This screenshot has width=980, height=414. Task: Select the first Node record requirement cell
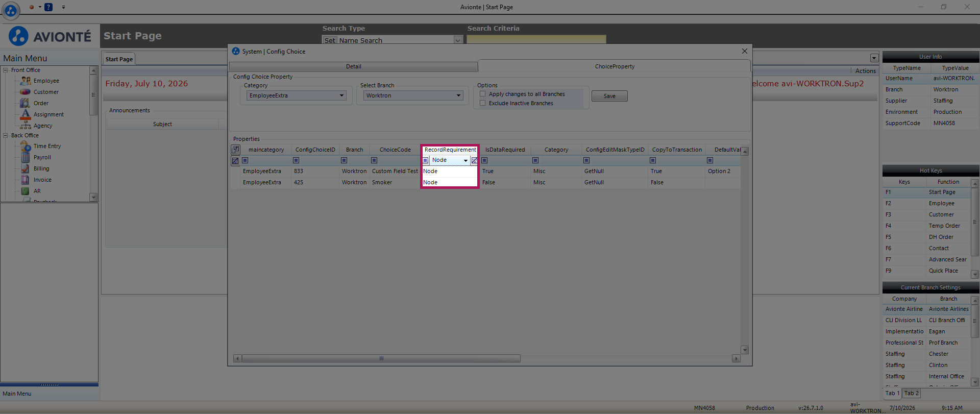point(449,171)
